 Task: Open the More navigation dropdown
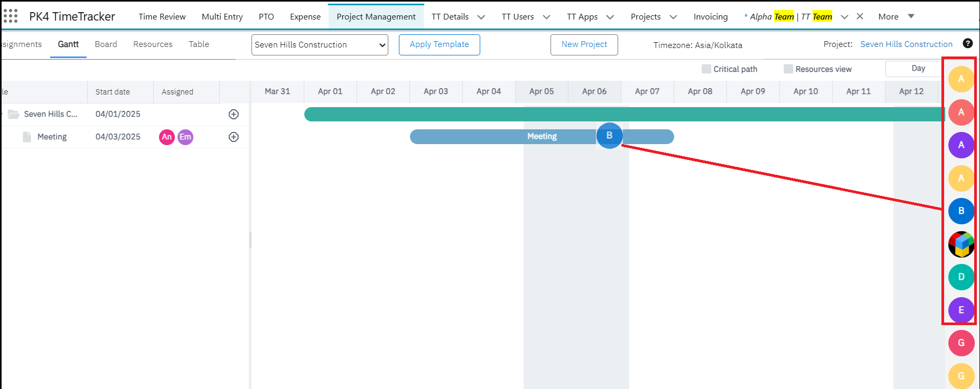896,16
